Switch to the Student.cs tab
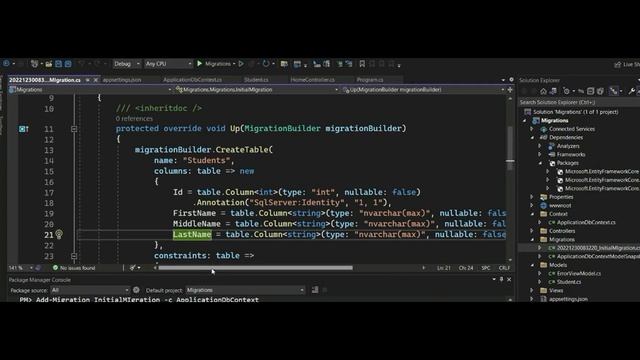 (256, 80)
